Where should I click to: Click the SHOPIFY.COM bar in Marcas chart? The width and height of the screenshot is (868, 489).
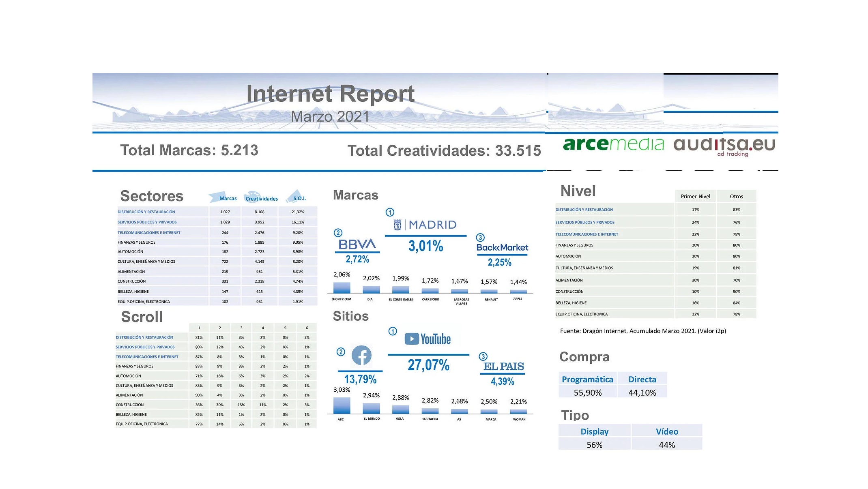tap(342, 287)
